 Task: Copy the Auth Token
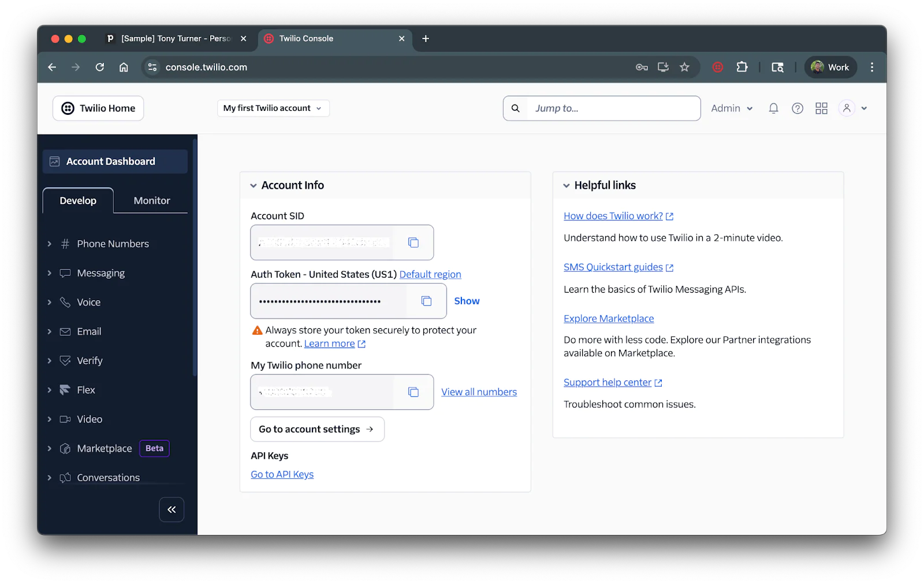(x=426, y=301)
